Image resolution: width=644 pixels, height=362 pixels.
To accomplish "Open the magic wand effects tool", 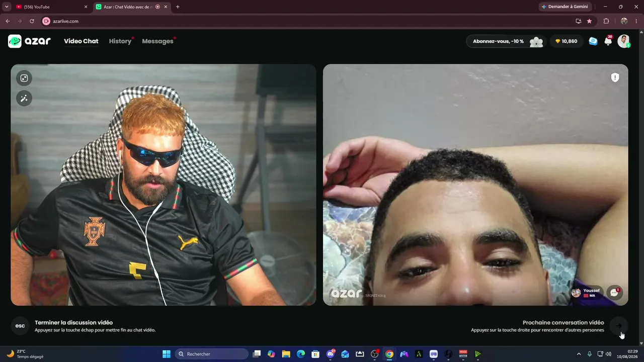I will pos(24,98).
